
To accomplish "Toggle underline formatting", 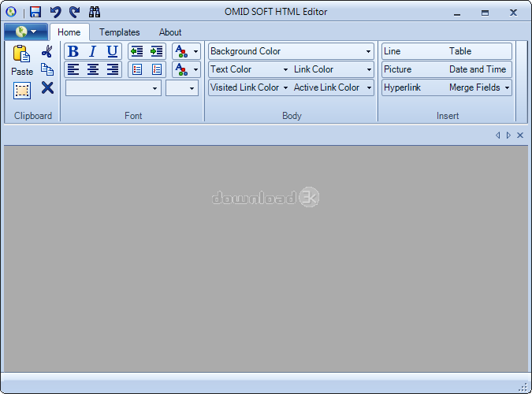I will point(112,51).
